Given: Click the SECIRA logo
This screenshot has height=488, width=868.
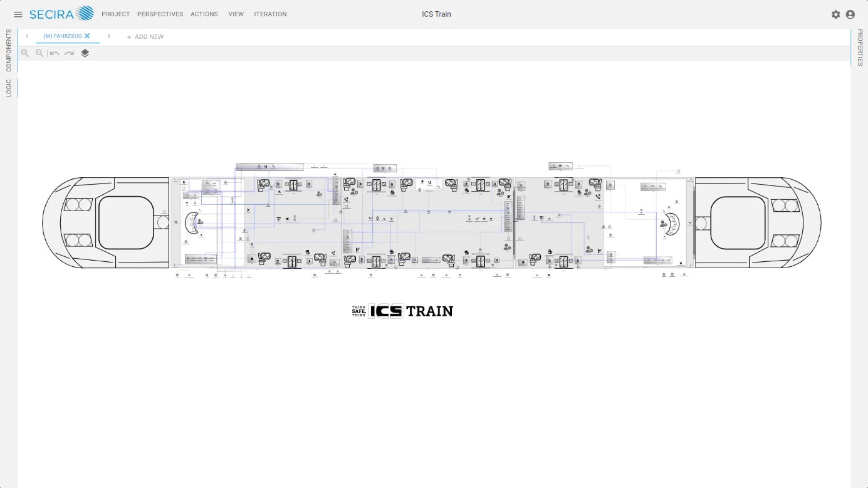Looking at the screenshot, I should (x=61, y=14).
